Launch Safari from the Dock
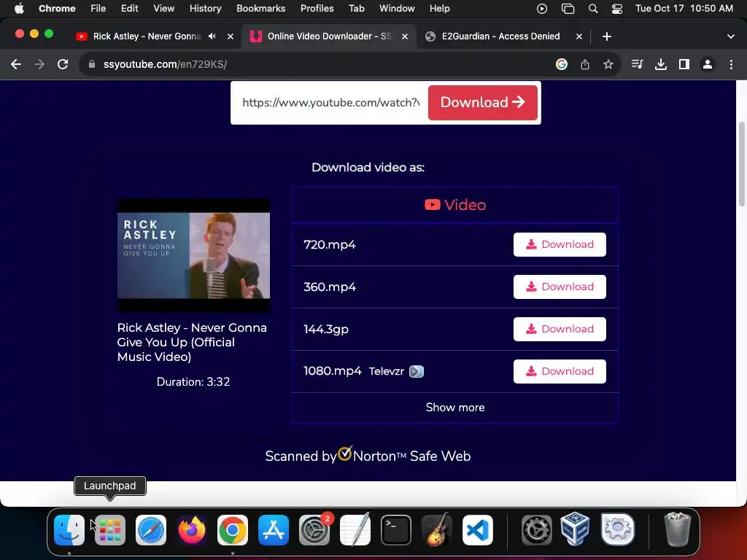Viewport: 747px width, 560px height. (151, 530)
